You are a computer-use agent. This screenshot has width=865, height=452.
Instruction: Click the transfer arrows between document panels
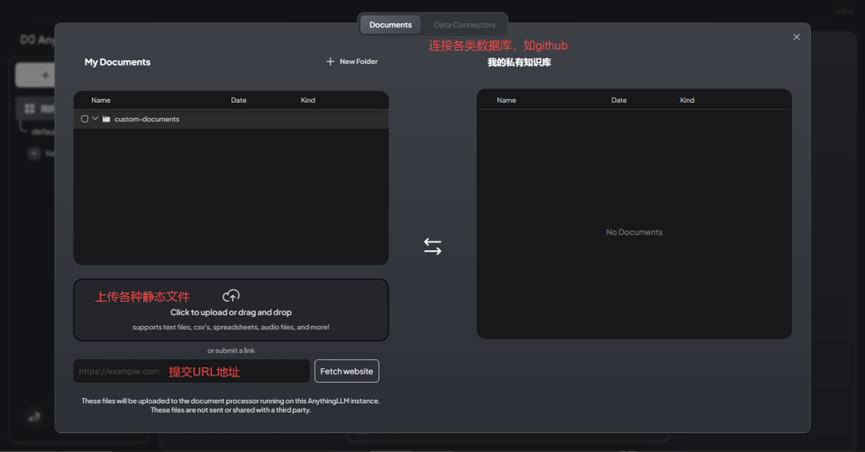coord(432,246)
